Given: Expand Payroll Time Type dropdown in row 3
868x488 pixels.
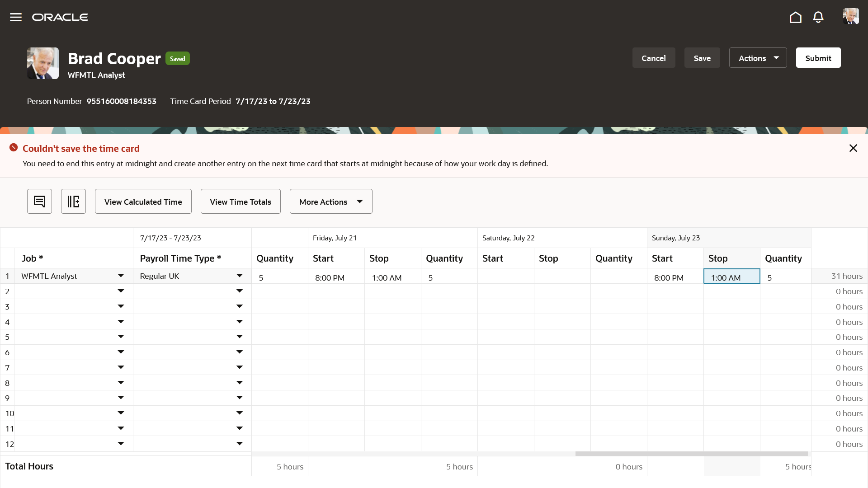Looking at the screenshot, I should pos(240,306).
